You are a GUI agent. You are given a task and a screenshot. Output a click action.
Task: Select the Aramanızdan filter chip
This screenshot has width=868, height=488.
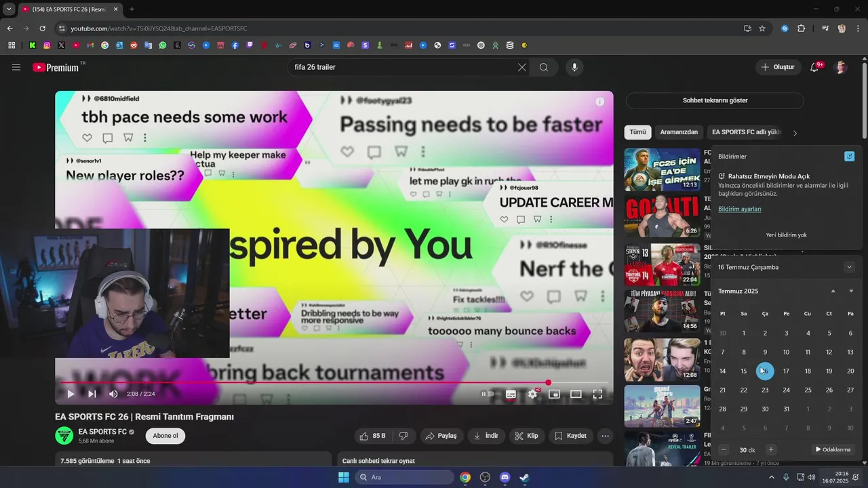(679, 132)
